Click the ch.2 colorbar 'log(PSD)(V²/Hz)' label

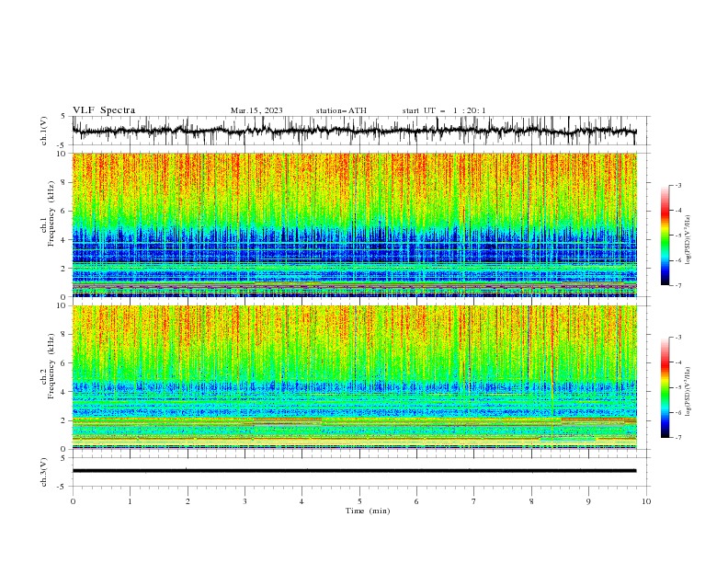688,392
